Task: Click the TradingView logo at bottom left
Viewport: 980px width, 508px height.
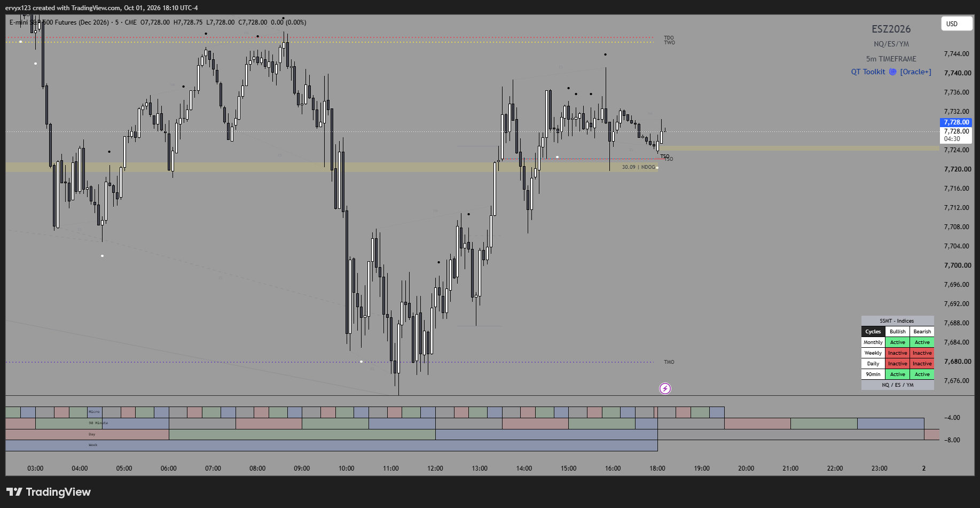Action: pyautogui.click(x=49, y=492)
